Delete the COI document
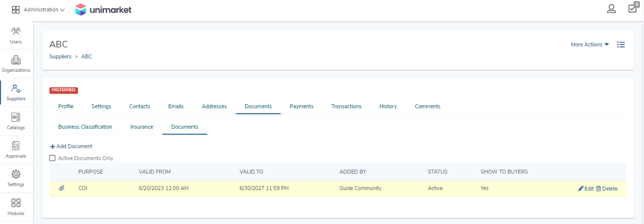 607,189
